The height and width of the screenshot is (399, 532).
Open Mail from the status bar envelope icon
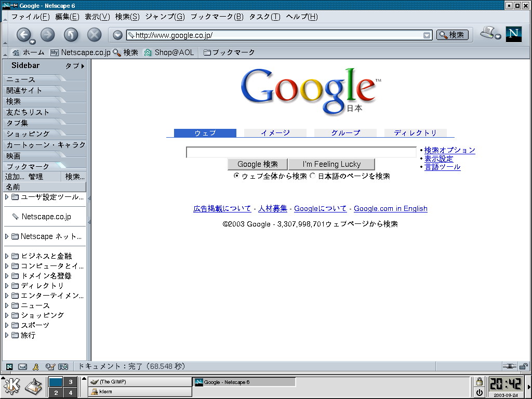[x=22, y=366]
